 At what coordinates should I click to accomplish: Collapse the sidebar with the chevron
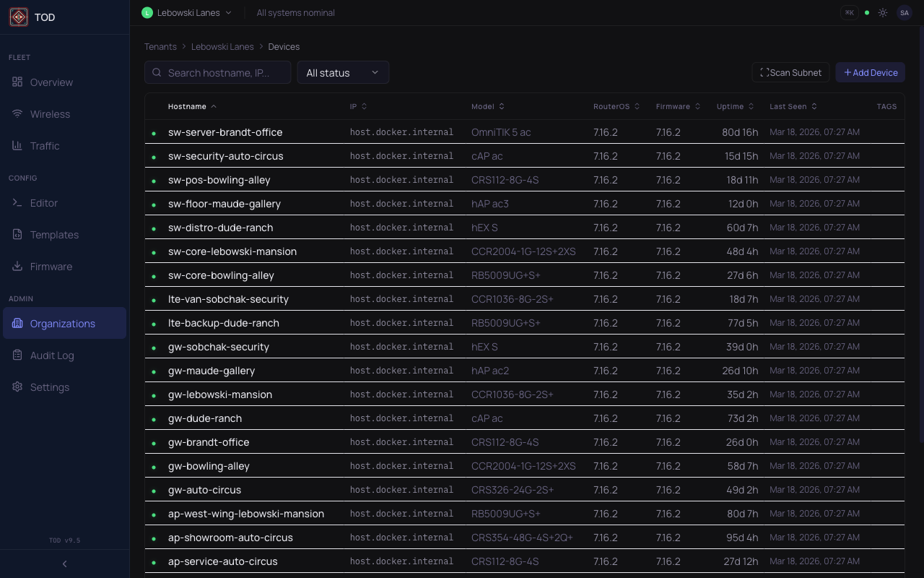[64, 564]
